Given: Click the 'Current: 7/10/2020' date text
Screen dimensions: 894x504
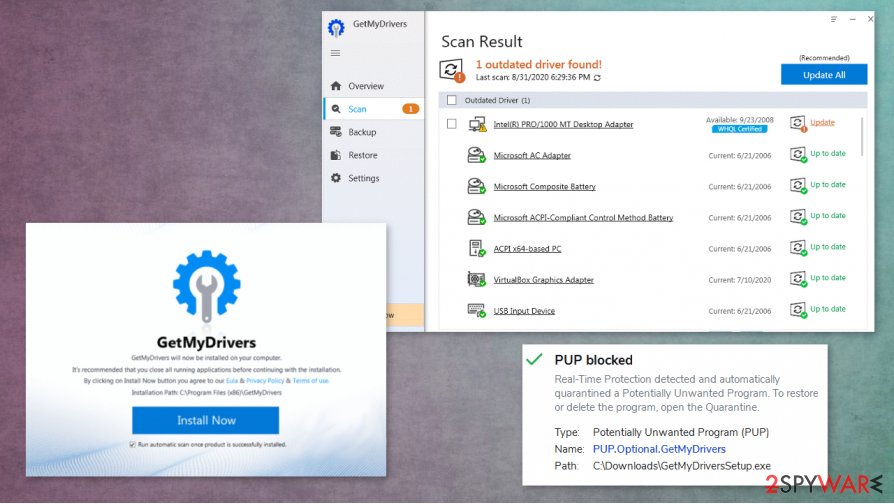Looking at the screenshot, I should [x=739, y=280].
